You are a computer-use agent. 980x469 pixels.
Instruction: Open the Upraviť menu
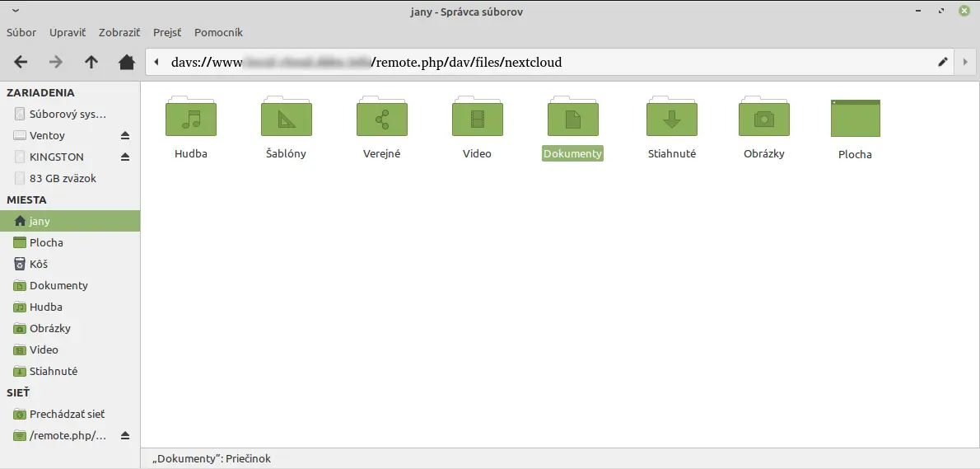pos(68,32)
